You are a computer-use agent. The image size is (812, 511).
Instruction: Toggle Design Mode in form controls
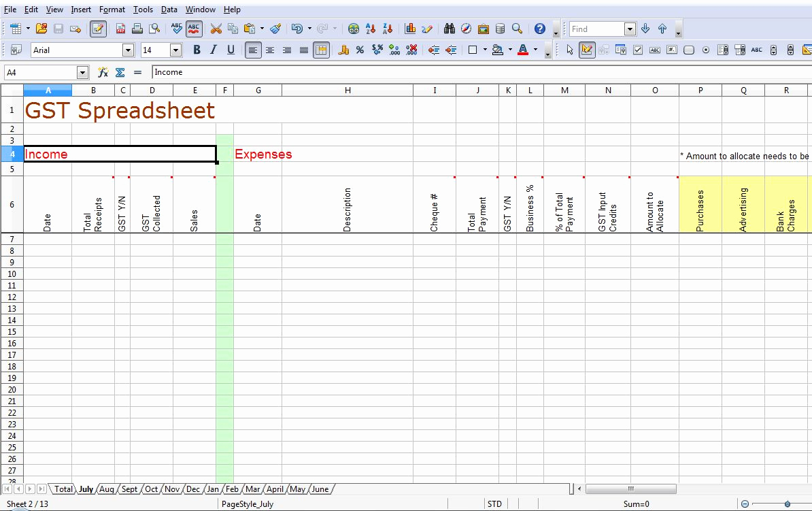(587, 50)
